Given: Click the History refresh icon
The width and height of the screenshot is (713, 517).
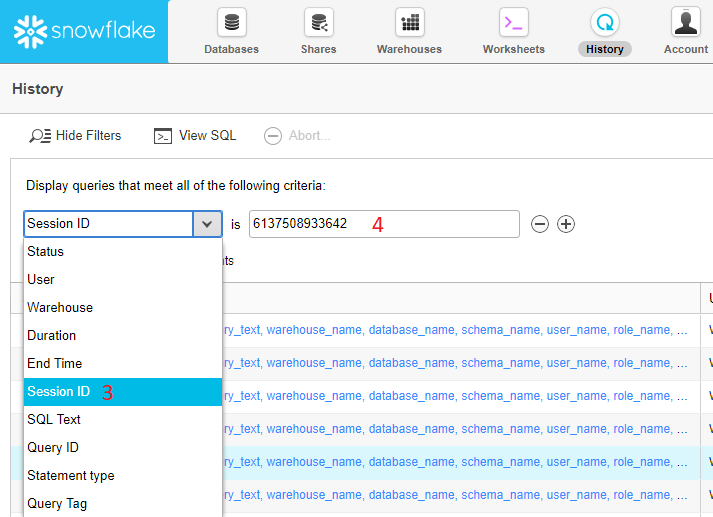Looking at the screenshot, I should 605,22.
